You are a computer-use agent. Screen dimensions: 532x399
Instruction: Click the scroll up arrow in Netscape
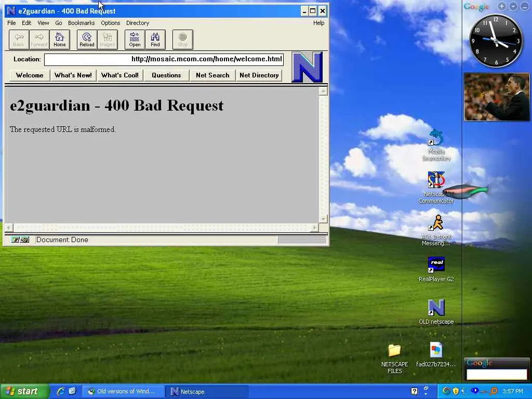[323, 91]
